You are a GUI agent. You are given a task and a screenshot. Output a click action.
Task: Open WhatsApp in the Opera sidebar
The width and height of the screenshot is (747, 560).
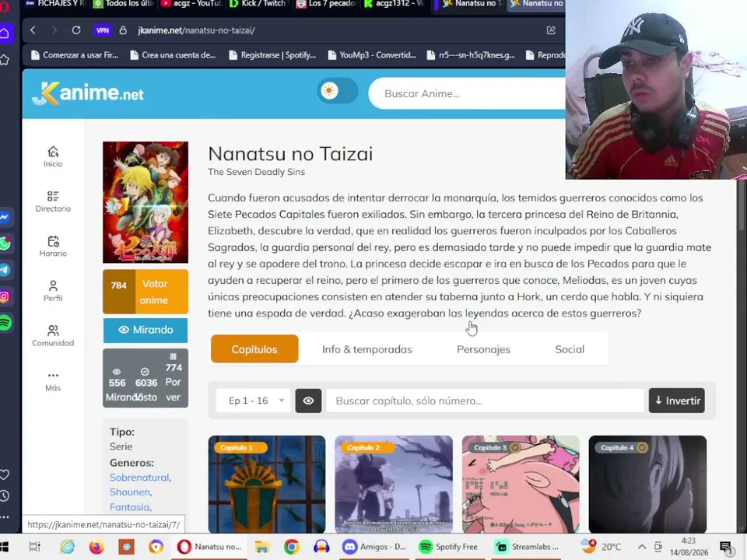(x=5, y=243)
